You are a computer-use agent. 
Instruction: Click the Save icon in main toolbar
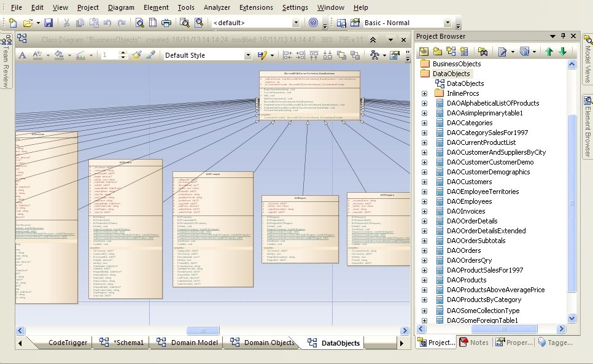pyautogui.click(x=48, y=23)
